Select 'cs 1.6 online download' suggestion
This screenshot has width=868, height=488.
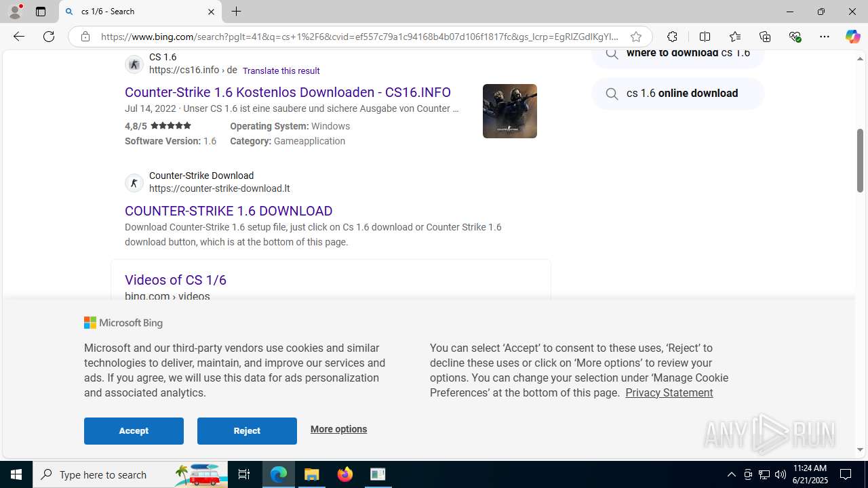point(678,94)
